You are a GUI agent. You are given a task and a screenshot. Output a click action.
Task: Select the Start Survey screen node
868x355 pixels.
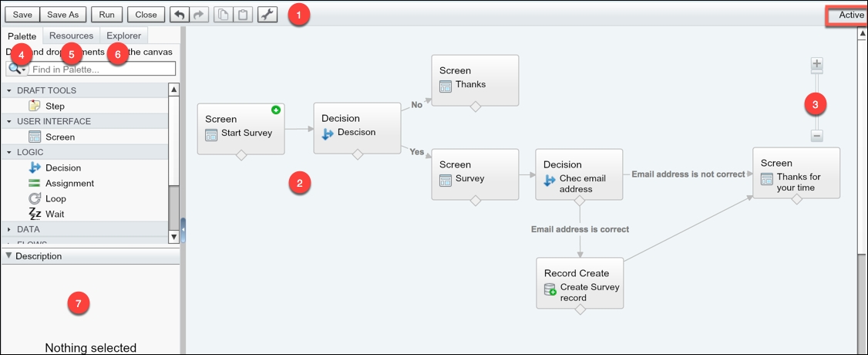[241, 128]
